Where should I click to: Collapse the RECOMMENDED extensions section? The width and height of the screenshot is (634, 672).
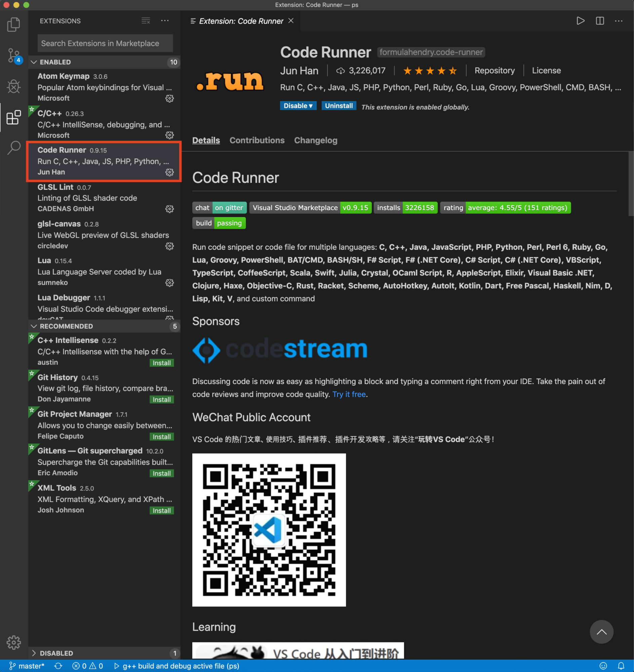[x=104, y=326]
